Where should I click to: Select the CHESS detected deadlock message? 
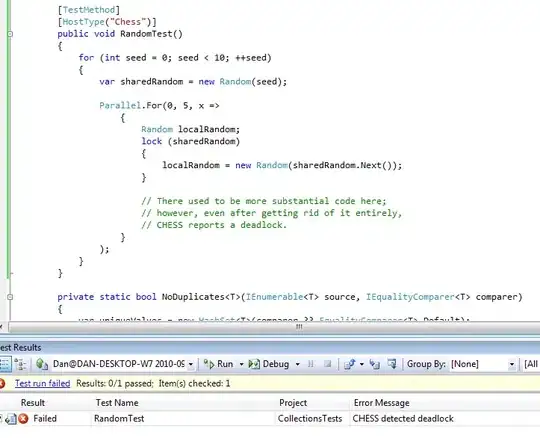tap(403, 418)
